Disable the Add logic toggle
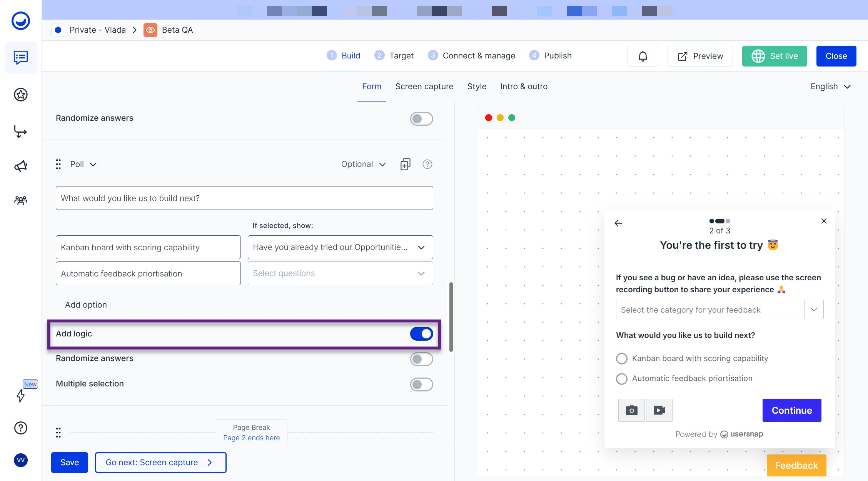868x481 pixels. (421, 334)
